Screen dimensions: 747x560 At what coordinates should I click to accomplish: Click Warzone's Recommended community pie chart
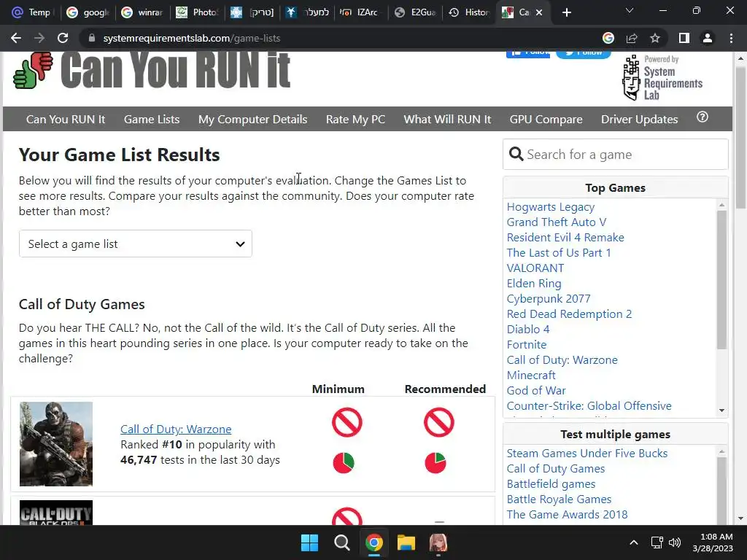point(435,463)
